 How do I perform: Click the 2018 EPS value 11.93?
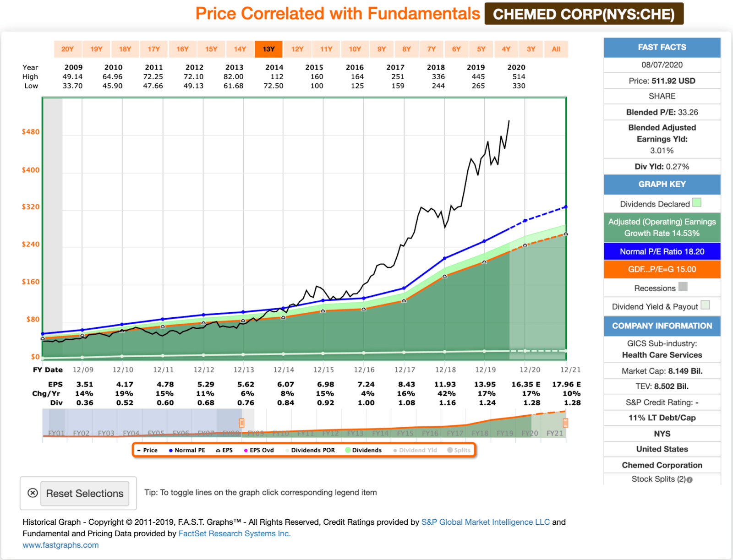click(x=445, y=385)
